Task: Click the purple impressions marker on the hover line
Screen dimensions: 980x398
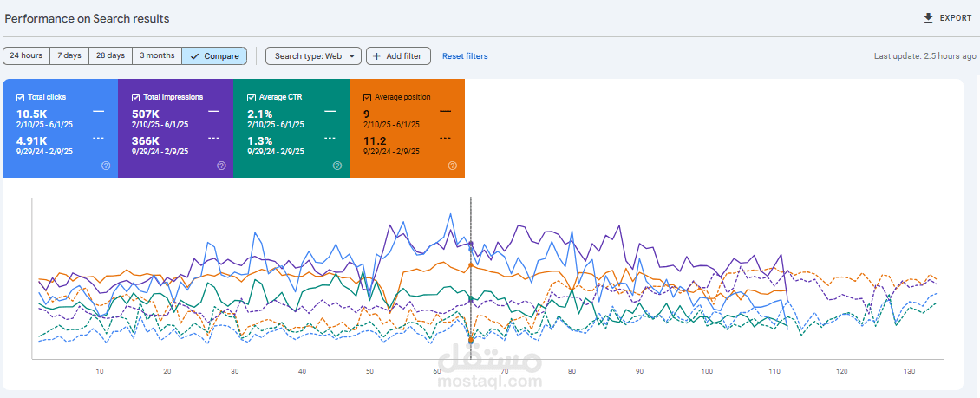Action: tap(471, 243)
